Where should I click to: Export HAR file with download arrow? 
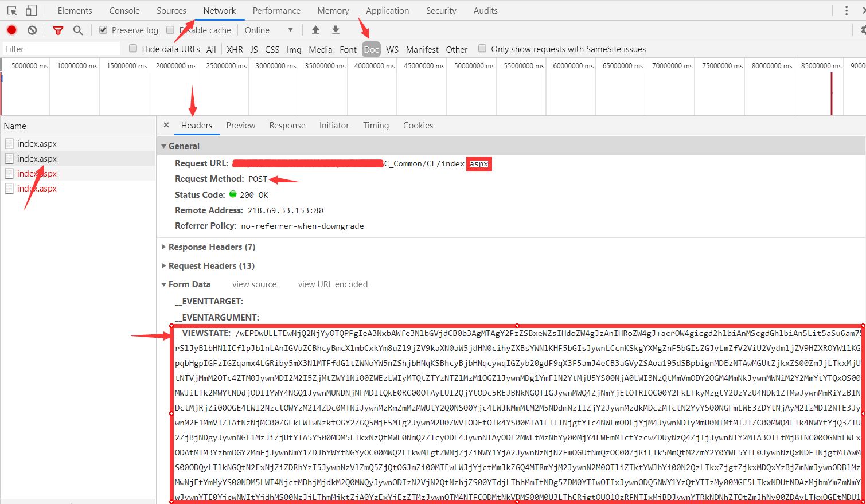336,30
